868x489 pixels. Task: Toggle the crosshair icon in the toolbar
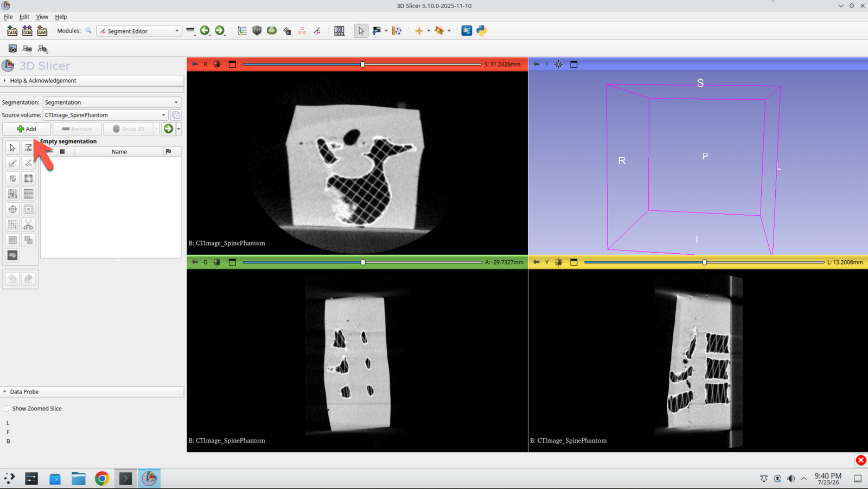click(x=419, y=31)
